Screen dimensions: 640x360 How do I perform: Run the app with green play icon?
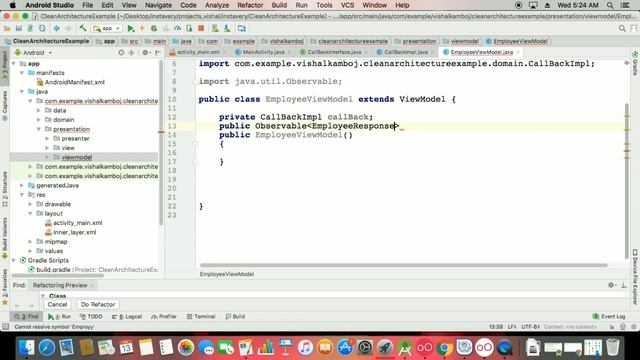pos(131,29)
